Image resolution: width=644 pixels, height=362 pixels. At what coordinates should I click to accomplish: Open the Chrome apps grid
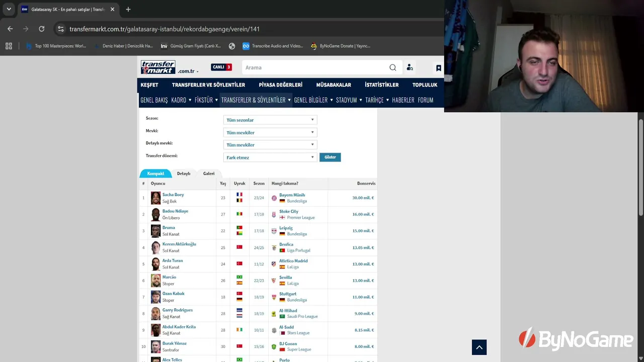coord(9,46)
